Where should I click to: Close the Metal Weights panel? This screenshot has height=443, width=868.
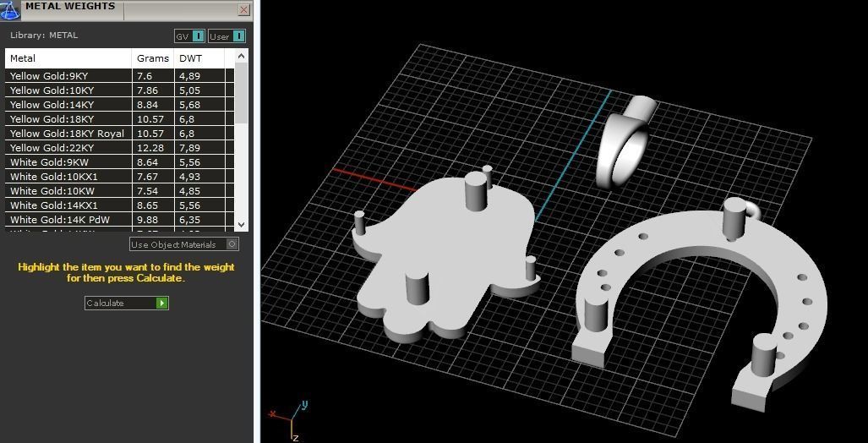click(243, 9)
